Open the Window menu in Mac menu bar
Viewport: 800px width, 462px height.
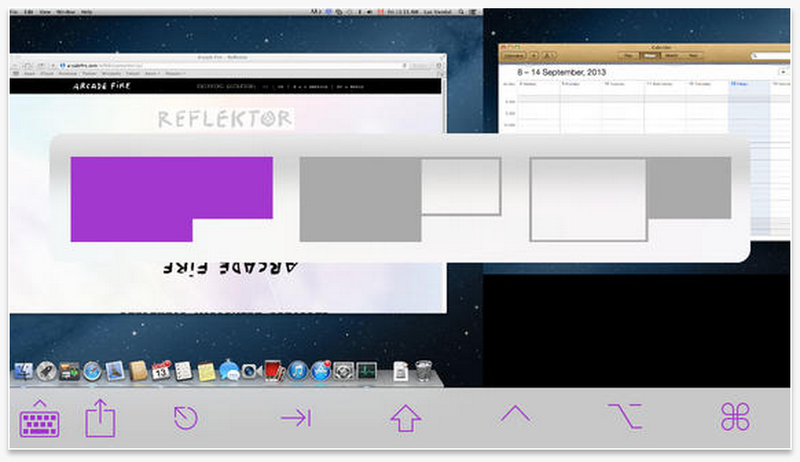pyautogui.click(x=65, y=12)
